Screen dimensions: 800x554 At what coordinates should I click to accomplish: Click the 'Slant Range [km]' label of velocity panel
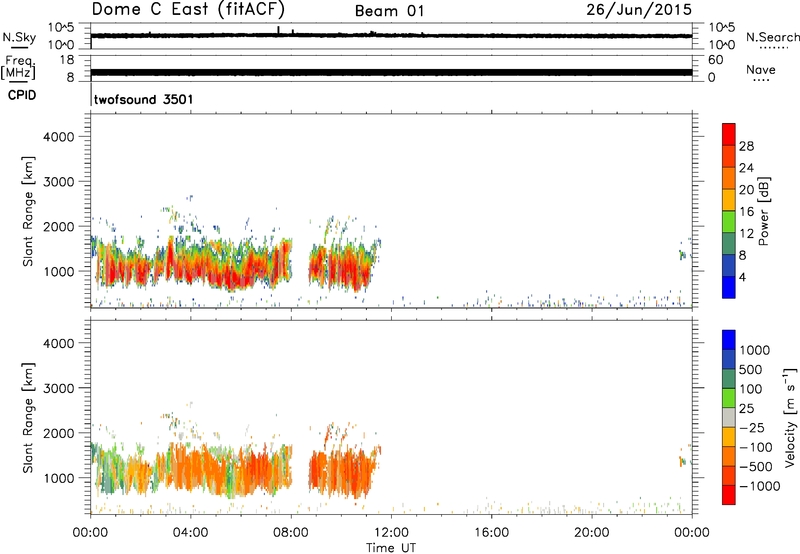28,417
